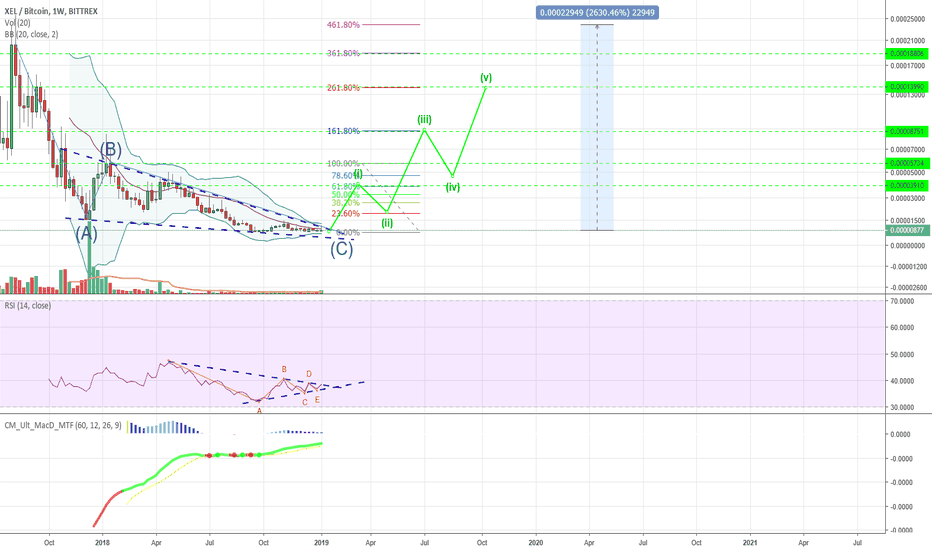Screen dimensions: 932x550
Task: Select the blue (C) wave label
Action: pos(342,249)
